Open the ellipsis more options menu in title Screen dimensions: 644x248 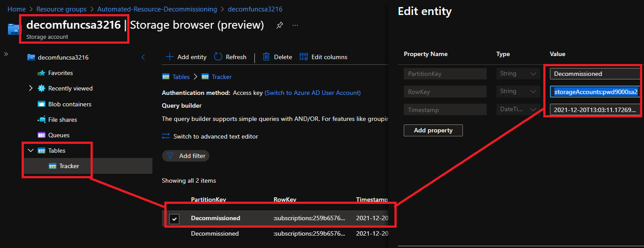[x=295, y=26]
